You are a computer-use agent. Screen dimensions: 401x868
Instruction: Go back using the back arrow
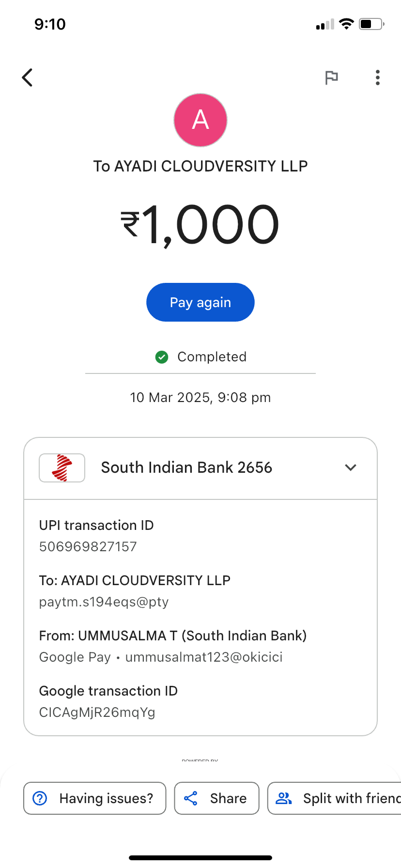(28, 77)
